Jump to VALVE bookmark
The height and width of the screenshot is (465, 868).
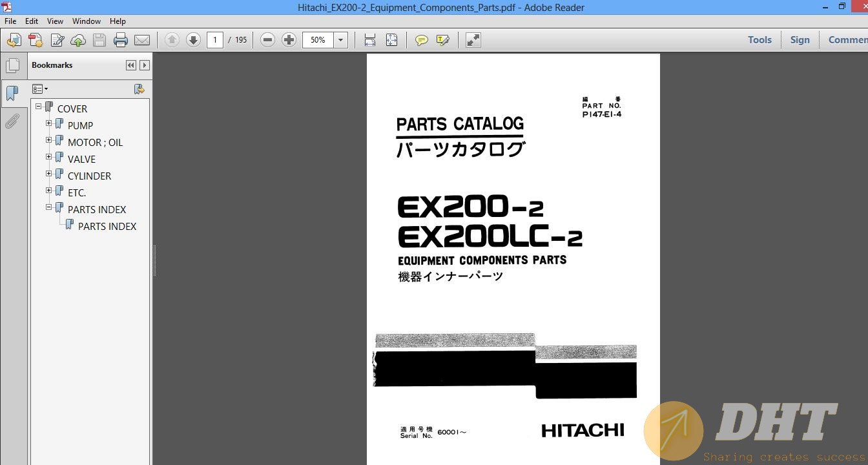click(81, 160)
